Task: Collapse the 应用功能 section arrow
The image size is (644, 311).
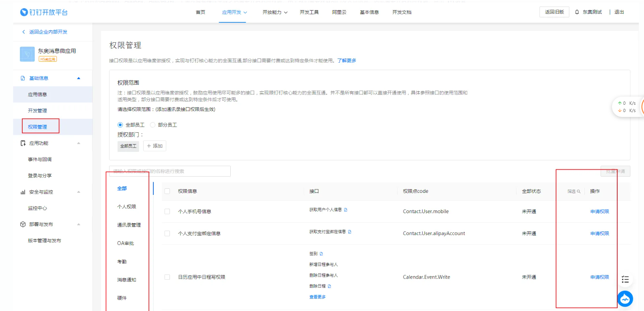Action: coord(79,143)
